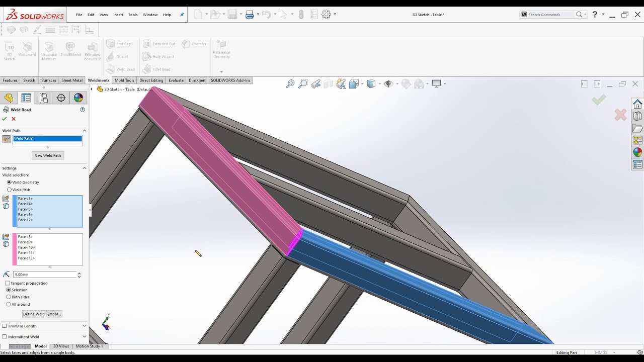Select Weld Geometry radio button
The image size is (644, 362).
click(9, 182)
